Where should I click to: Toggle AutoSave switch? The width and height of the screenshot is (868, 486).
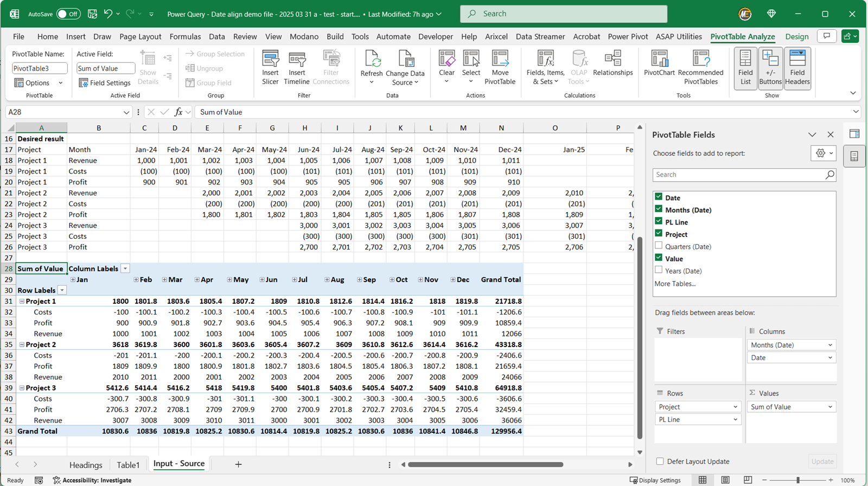(x=68, y=14)
